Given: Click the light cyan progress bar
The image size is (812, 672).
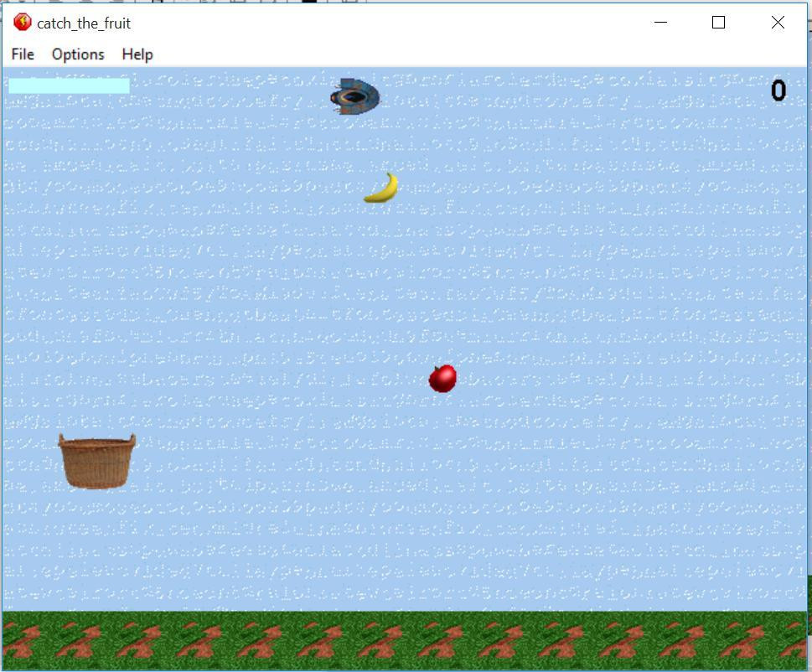Looking at the screenshot, I should pyautogui.click(x=70, y=85).
